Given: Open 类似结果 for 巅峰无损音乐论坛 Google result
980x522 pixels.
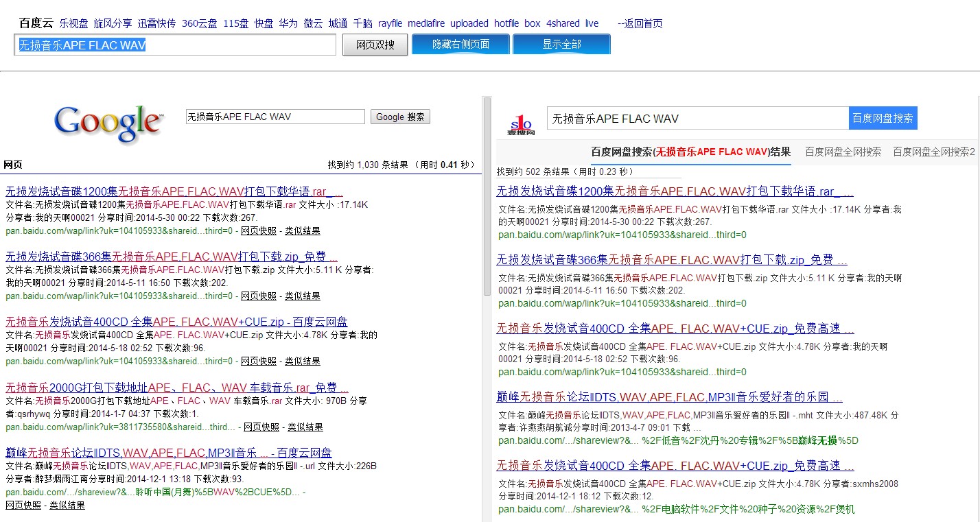Looking at the screenshot, I should 67,506.
